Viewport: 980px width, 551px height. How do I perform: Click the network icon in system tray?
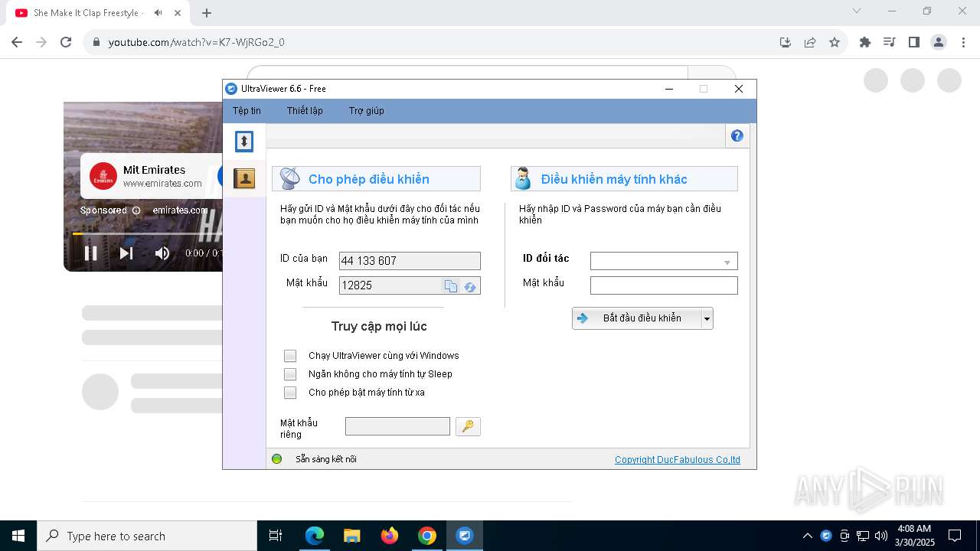[863, 536]
